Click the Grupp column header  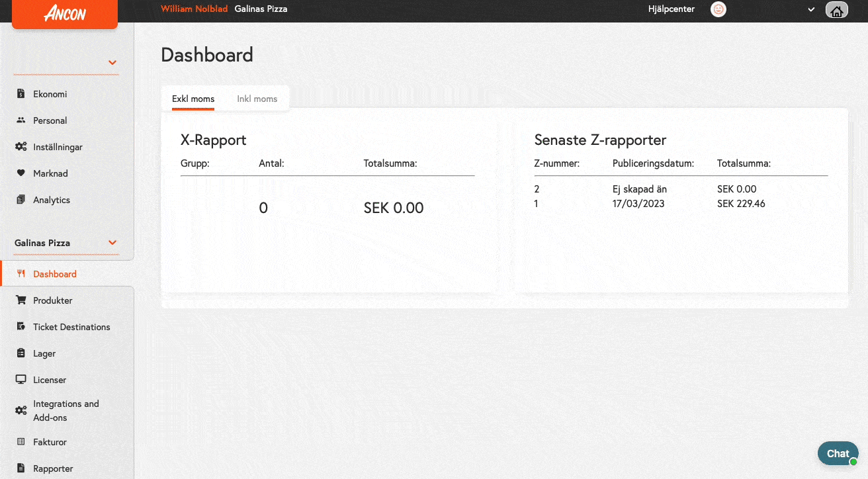(195, 163)
